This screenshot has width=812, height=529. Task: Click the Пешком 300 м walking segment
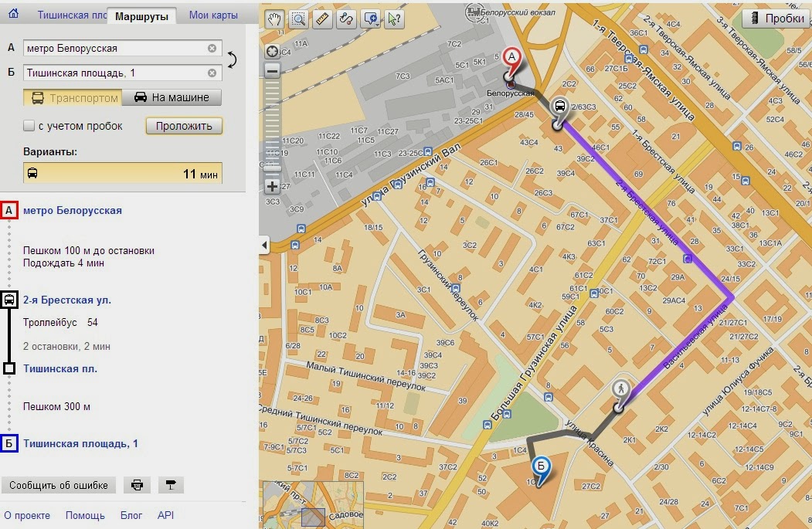click(x=56, y=407)
